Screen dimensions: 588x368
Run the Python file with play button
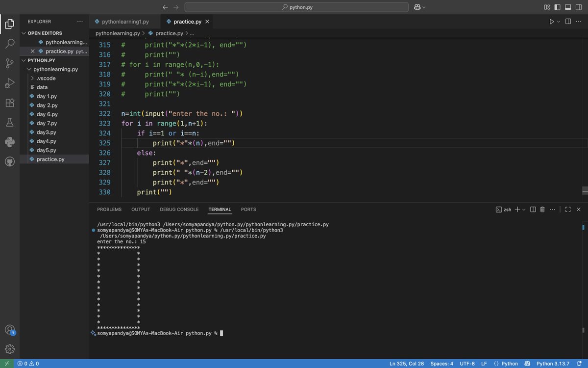552,22
